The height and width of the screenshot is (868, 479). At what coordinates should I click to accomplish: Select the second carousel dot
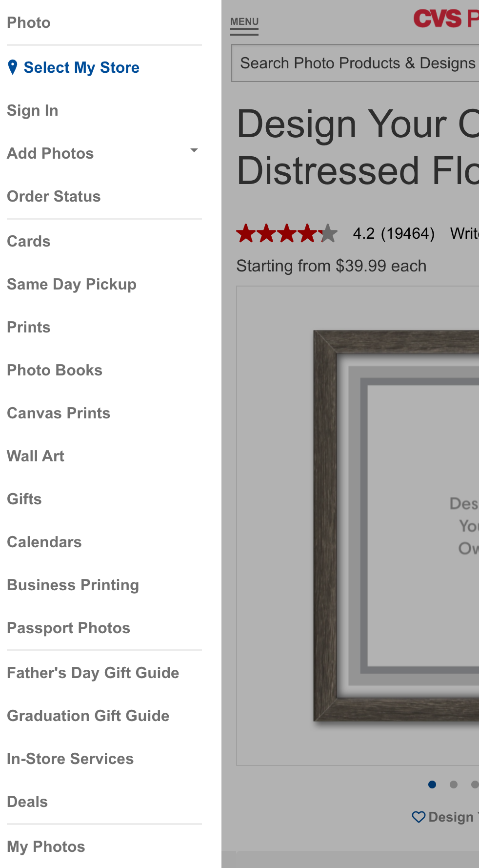pos(454,785)
